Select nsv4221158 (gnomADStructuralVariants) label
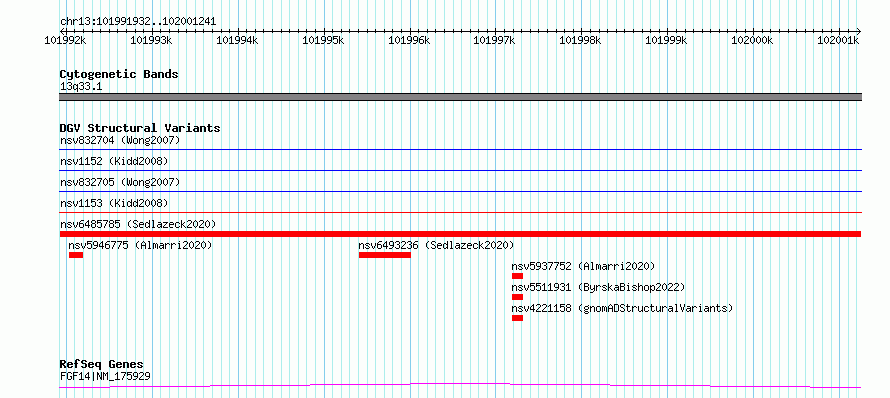 pyautogui.click(x=622, y=308)
